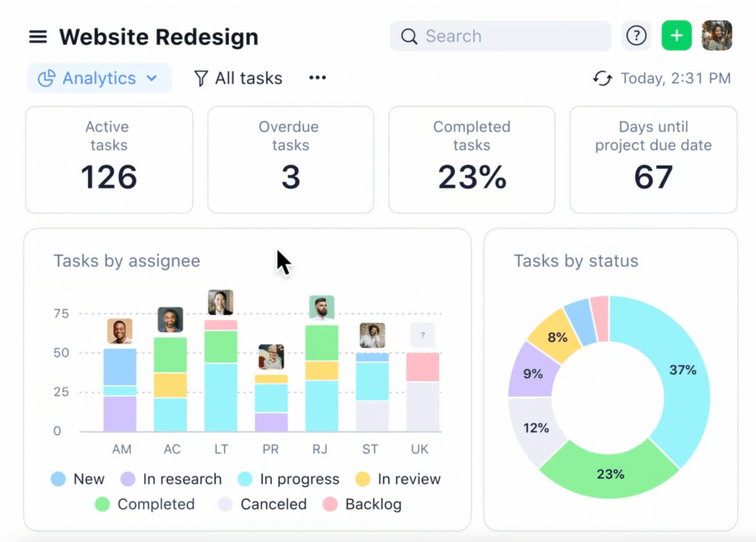This screenshot has height=542, width=756.
Task: Open the user profile avatar
Action: tap(716, 35)
